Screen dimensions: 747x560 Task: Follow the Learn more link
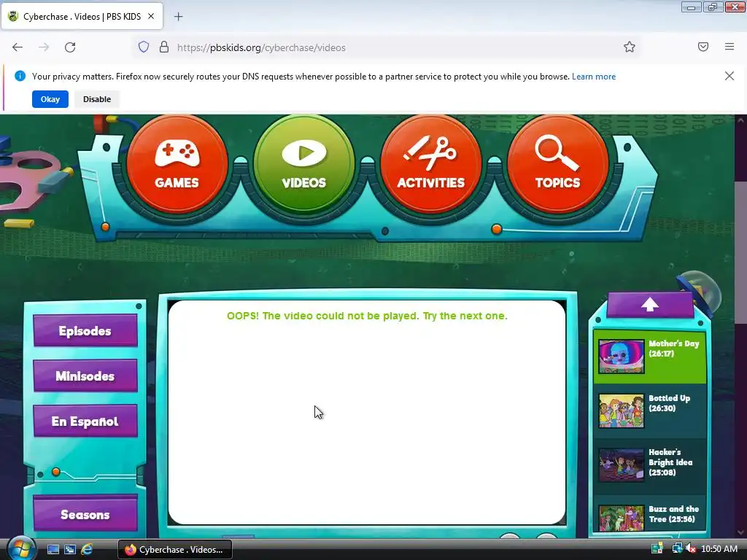coord(594,77)
